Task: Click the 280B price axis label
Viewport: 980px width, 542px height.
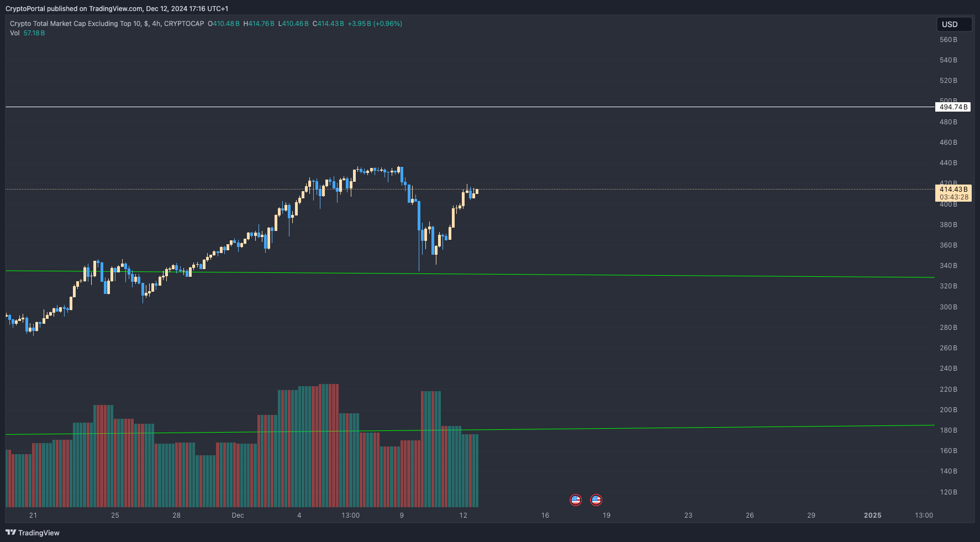Action: pyautogui.click(x=949, y=328)
